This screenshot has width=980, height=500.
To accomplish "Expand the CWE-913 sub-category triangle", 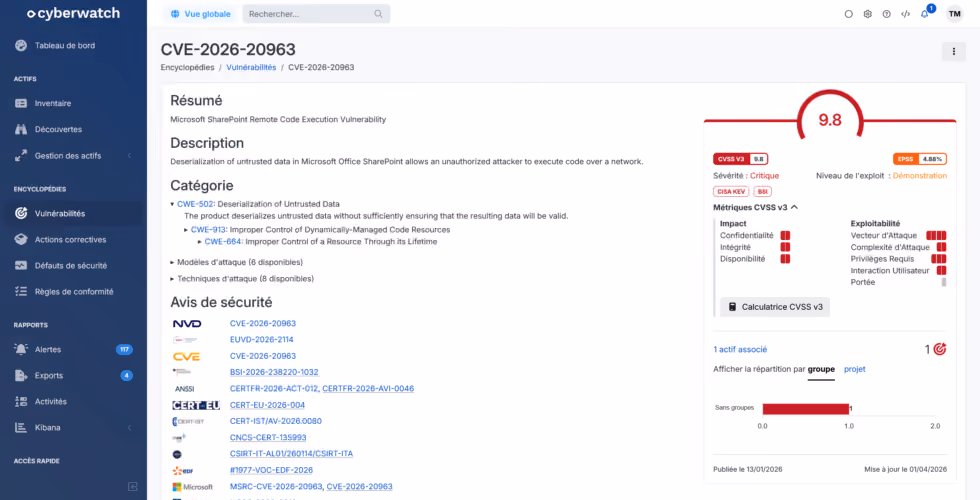I will coord(186,229).
